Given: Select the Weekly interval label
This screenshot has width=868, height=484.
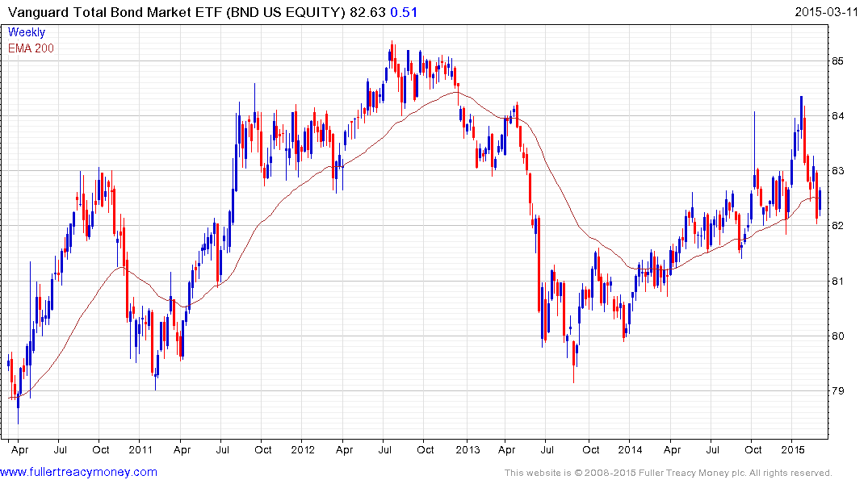Looking at the screenshot, I should pos(27,33).
